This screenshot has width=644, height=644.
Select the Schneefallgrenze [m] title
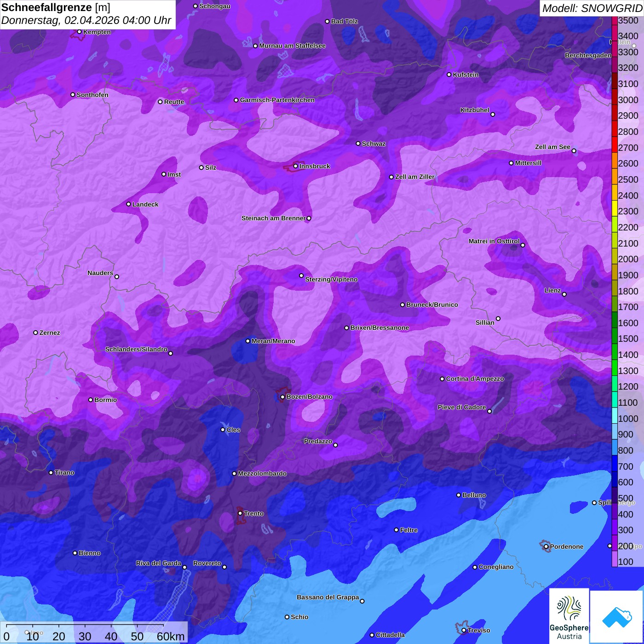click(x=56, y=8)
